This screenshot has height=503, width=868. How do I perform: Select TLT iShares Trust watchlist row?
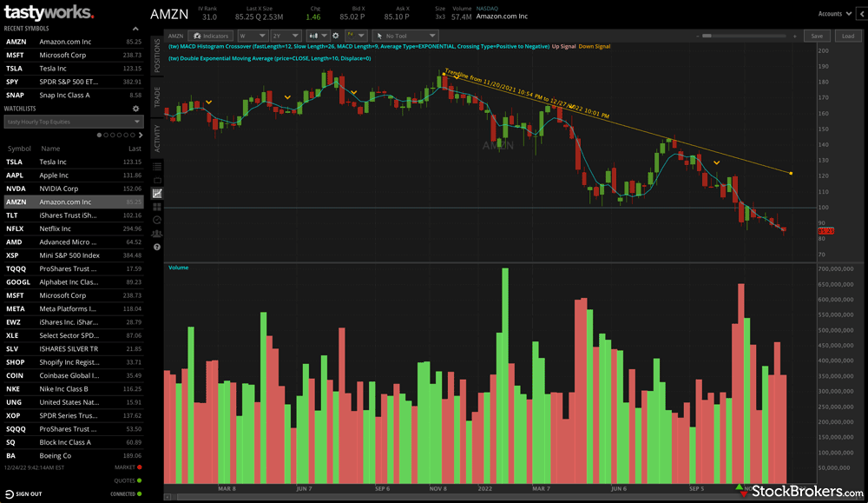74,215
